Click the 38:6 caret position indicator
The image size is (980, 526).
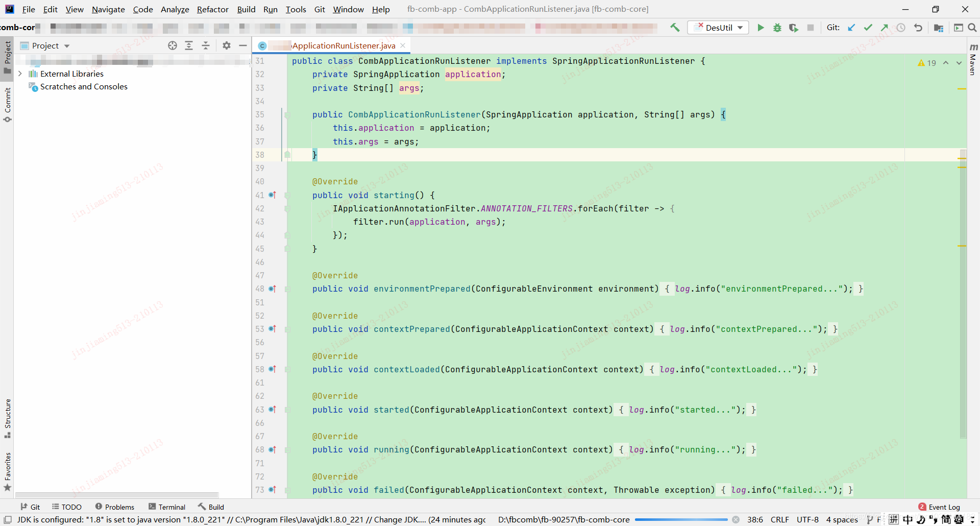(755, 519)
